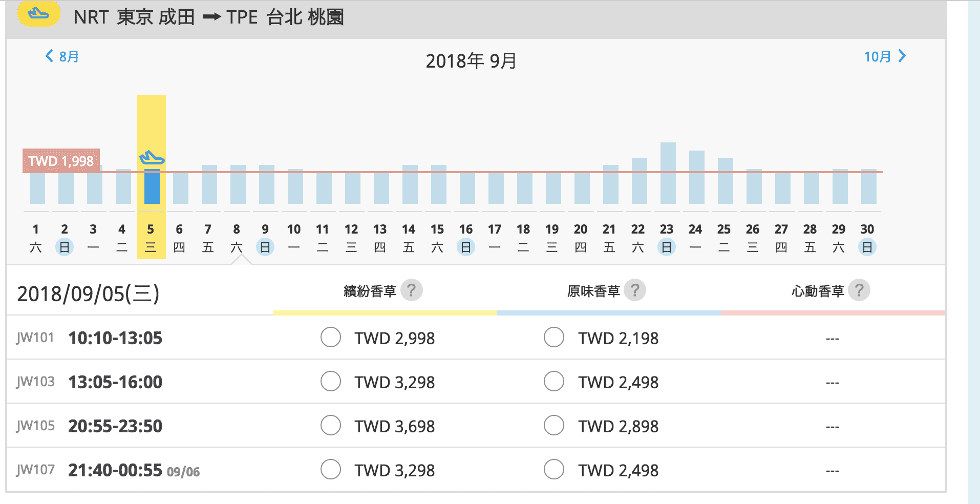Click flight time 21:40-00:55
980x504 pixels.
pyautogui.click(x=115, y=470)
